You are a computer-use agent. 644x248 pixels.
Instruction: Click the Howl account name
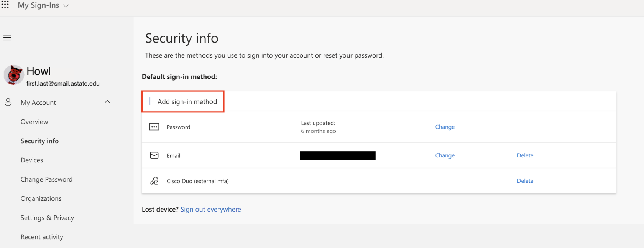[38, 71]
